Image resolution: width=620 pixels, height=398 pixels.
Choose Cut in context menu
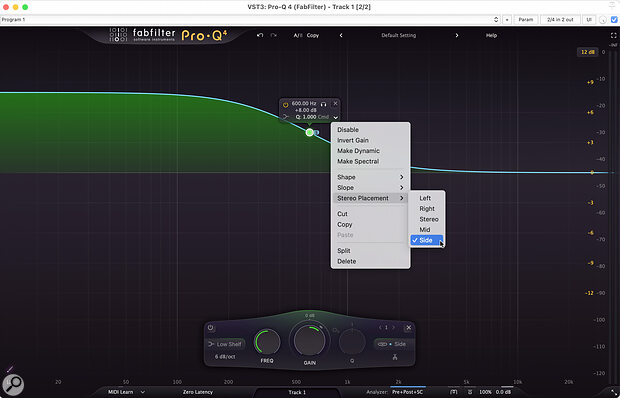370,214
